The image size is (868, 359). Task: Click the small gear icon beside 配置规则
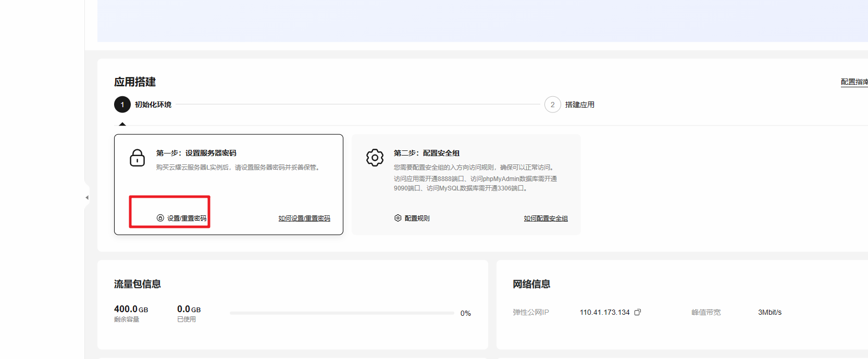coord(398,218)
